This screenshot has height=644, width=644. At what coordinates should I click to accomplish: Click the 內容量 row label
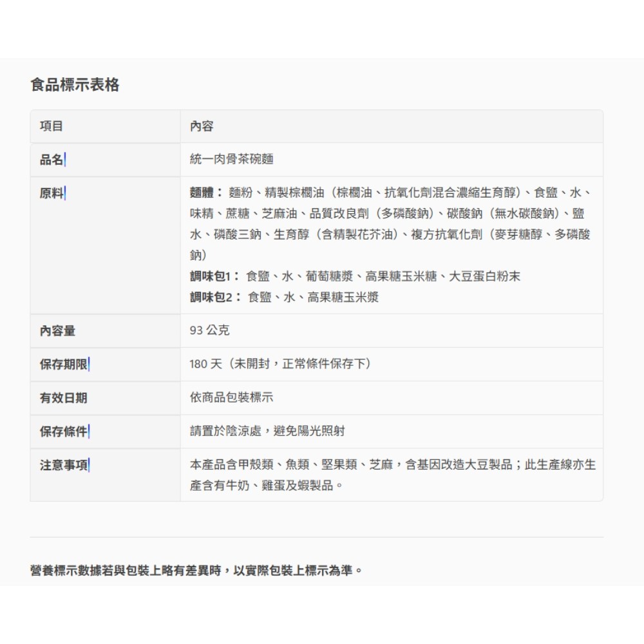click(57, 330)
